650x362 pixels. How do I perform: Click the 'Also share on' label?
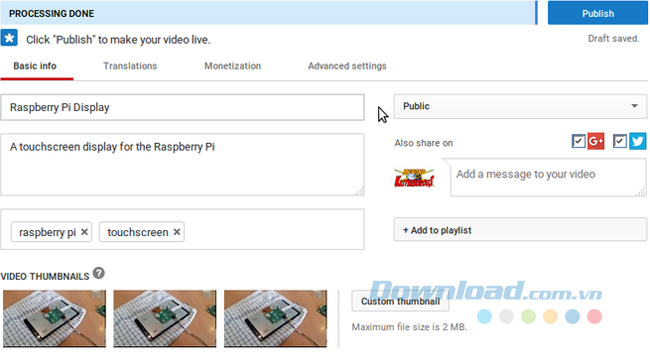(424, 143)
